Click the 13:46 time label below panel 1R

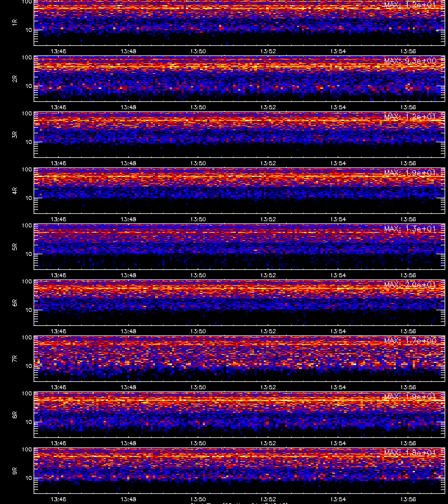tap(58, 51)
